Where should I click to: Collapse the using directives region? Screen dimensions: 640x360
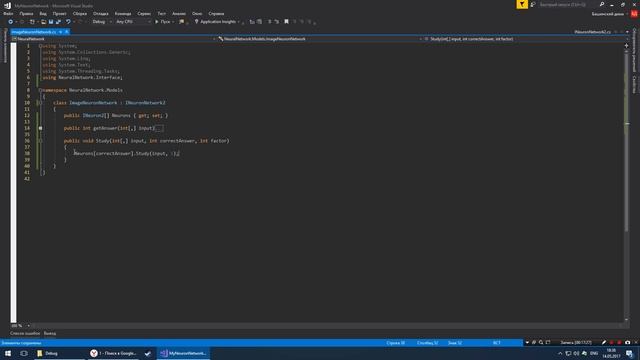point(40,46)
